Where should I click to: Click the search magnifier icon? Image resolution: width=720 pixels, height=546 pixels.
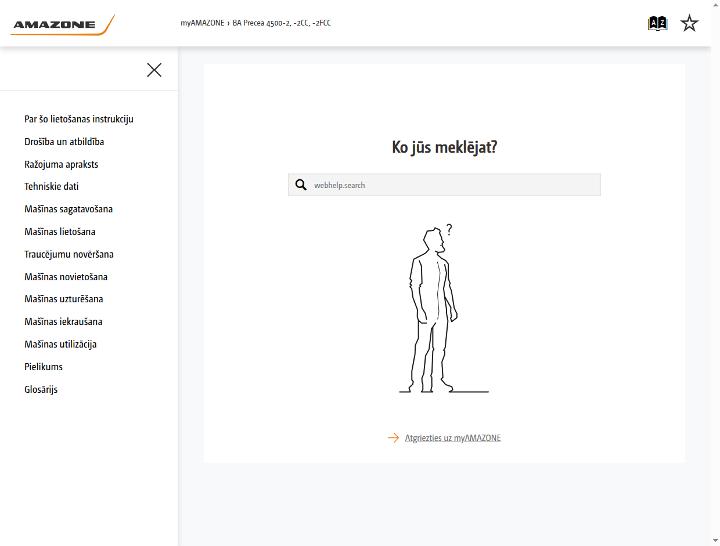(301, 185)
